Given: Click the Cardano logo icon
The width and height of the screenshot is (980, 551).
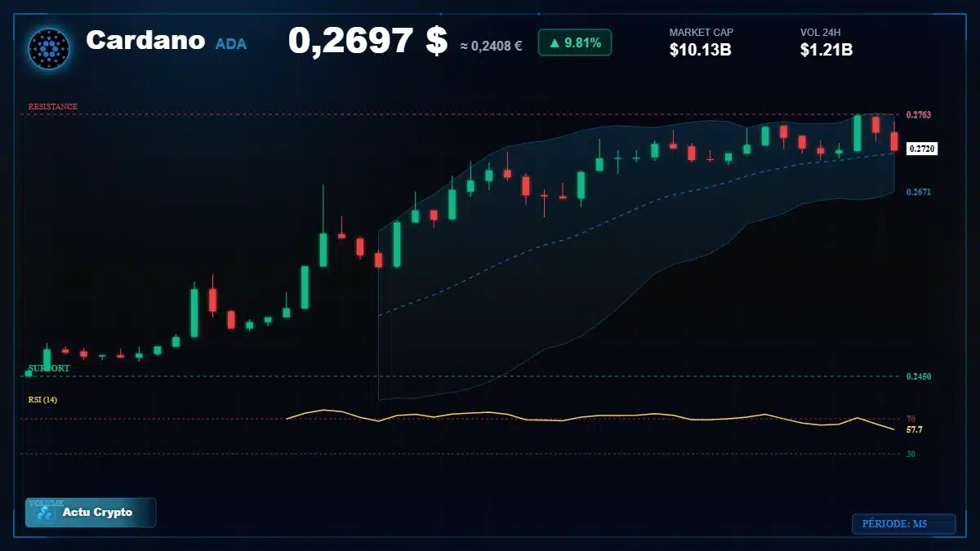Looking at the screenshot, I should (49, 48).
